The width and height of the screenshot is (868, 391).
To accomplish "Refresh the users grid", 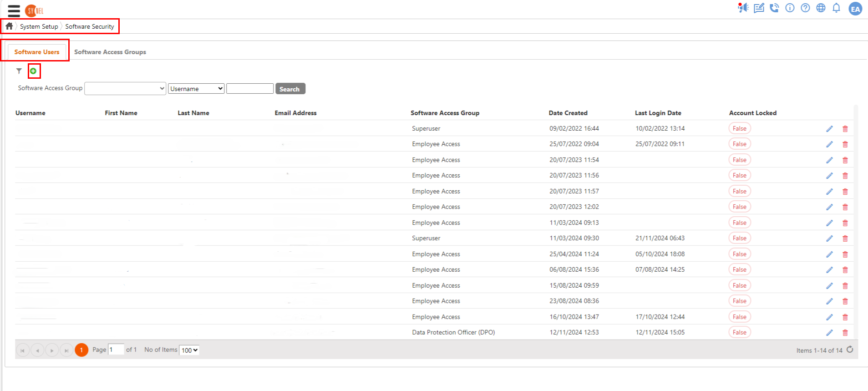I will [x=850, y=350].
